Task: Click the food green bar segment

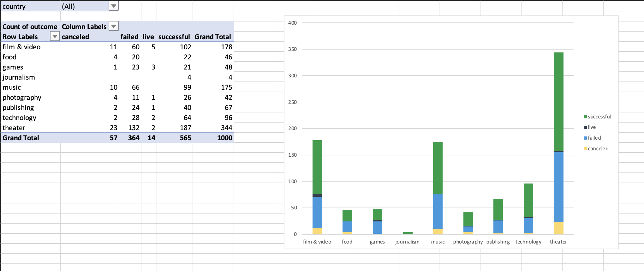Action: [347, 216]
